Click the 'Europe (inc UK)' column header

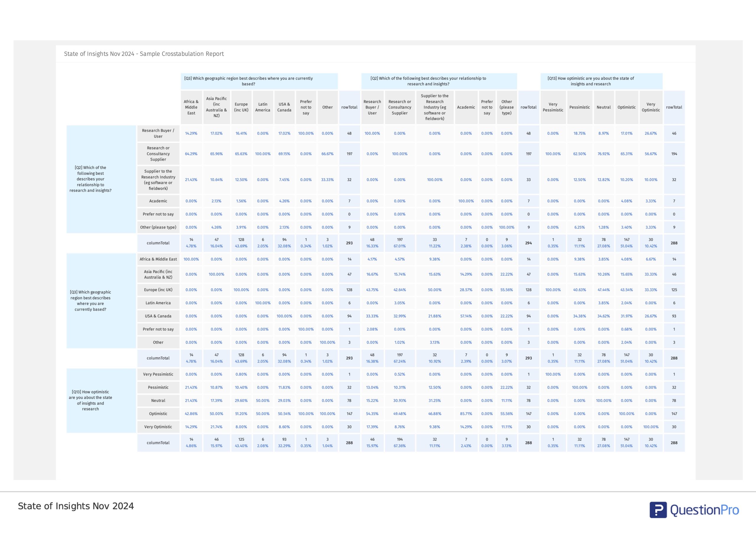[241, 107]
